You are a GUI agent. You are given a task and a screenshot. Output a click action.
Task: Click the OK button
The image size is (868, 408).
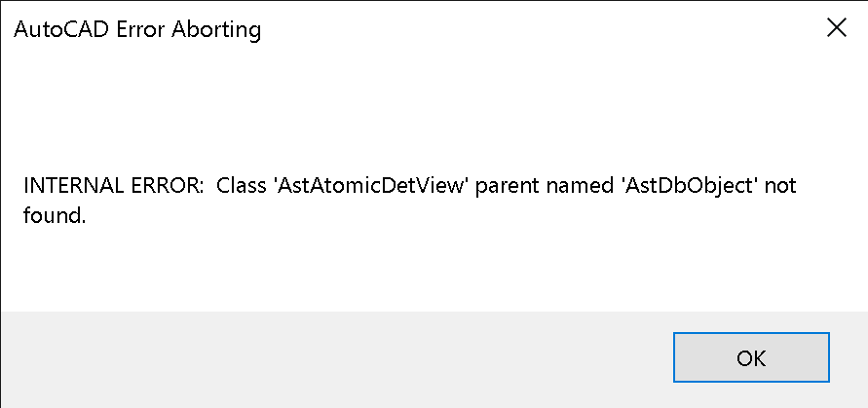pos(750,357)
